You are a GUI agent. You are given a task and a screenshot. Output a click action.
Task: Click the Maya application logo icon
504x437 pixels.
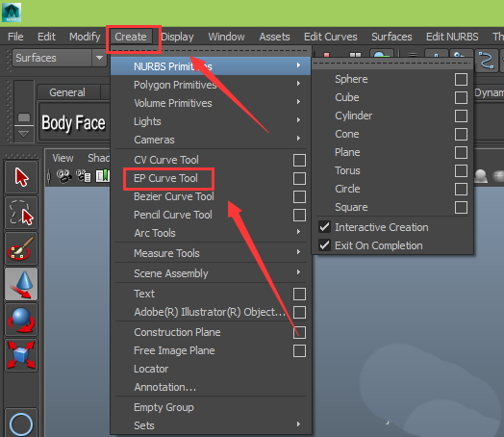tap(12, 13)
